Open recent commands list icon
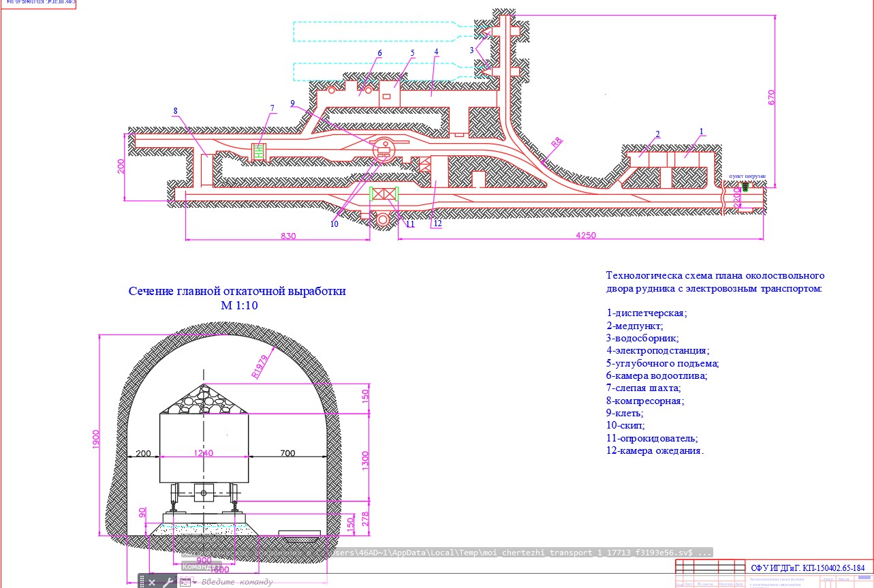This screenshot has height=588, width=874. (x=185, y=582)
